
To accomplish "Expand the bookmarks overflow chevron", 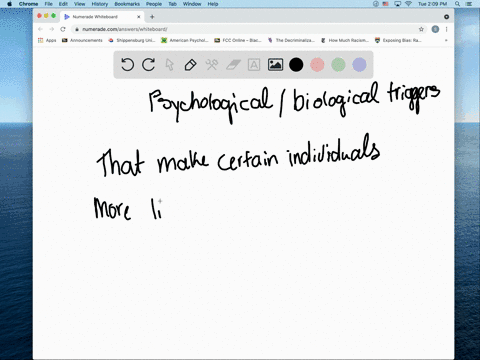I will [446, 40].
